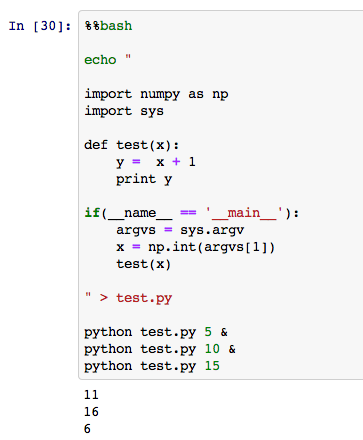363x440 pixels.
Task: Click the python test.py 5 & line
Action: tap(156, 332)
